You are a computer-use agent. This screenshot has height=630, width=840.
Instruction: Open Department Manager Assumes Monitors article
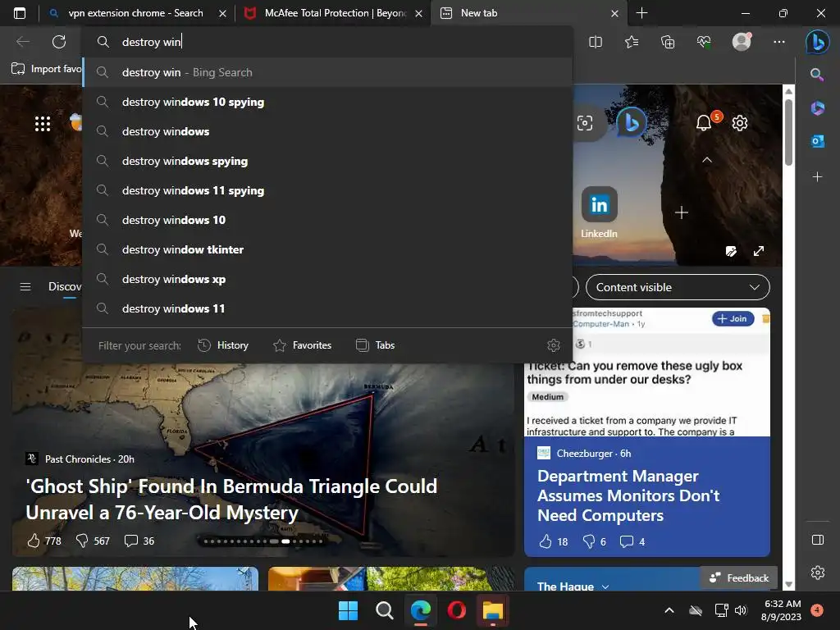point(628,495)
